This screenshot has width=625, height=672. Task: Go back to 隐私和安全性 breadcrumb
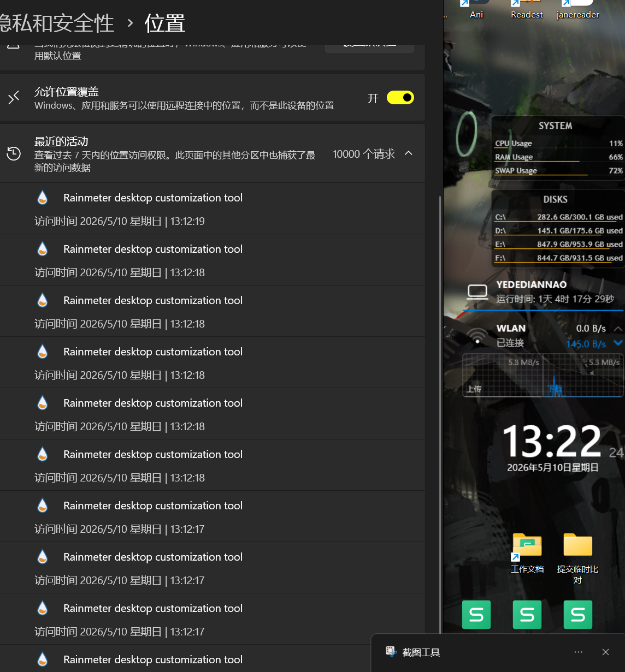57,23
